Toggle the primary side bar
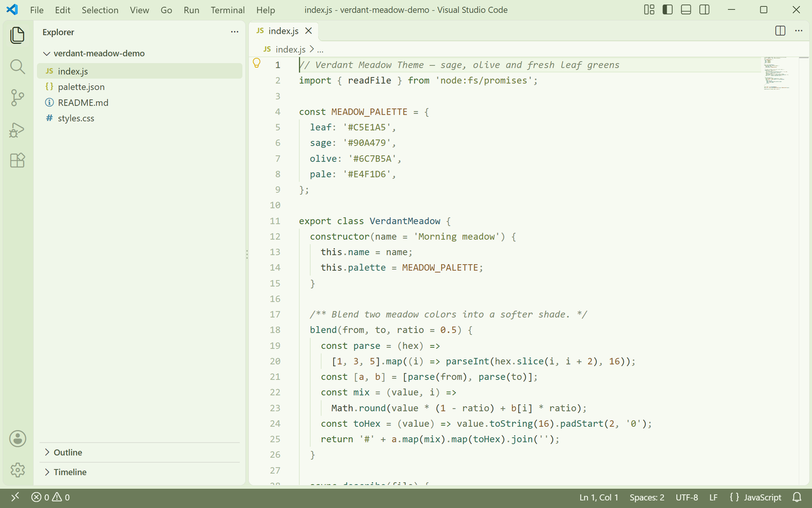812x508 pixels. point(668,10)
